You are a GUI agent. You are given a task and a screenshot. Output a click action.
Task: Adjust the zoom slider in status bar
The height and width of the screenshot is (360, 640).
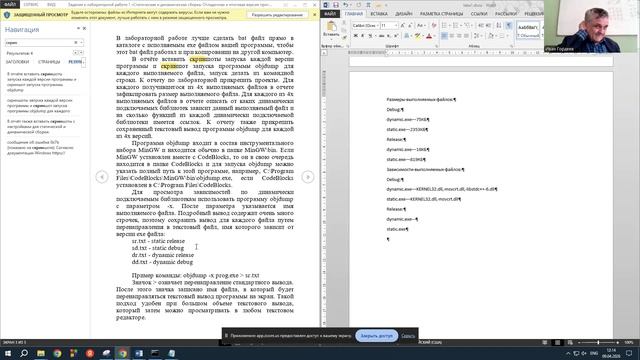(x=598, y=342)
